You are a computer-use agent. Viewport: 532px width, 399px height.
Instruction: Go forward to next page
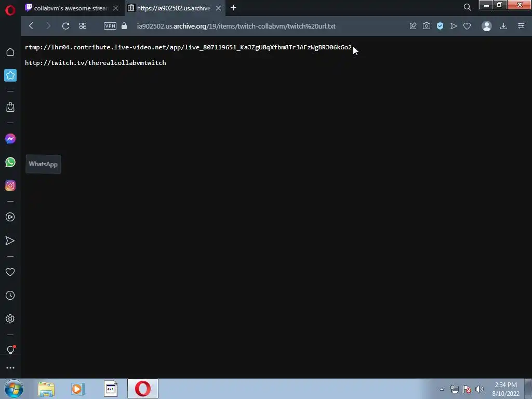(48, 26)
